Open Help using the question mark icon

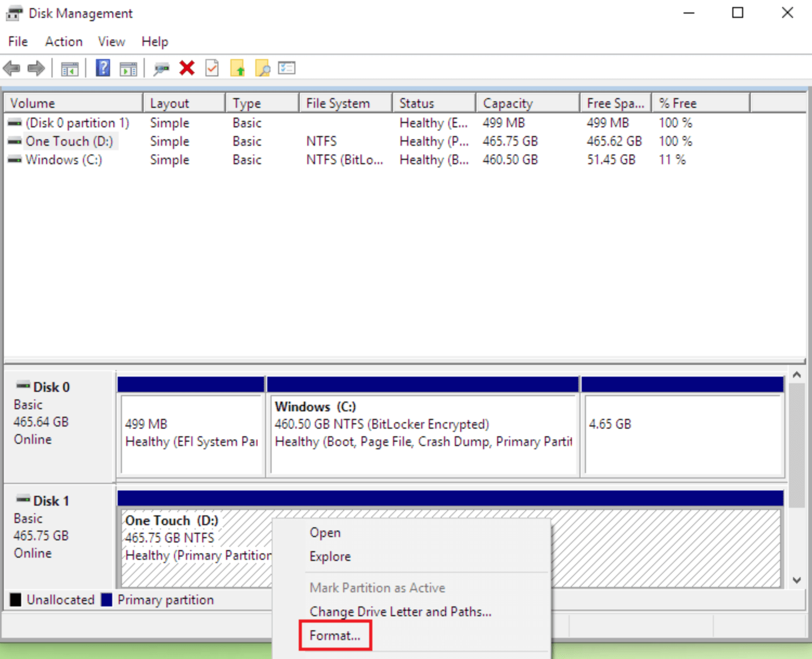coord(102,68)
